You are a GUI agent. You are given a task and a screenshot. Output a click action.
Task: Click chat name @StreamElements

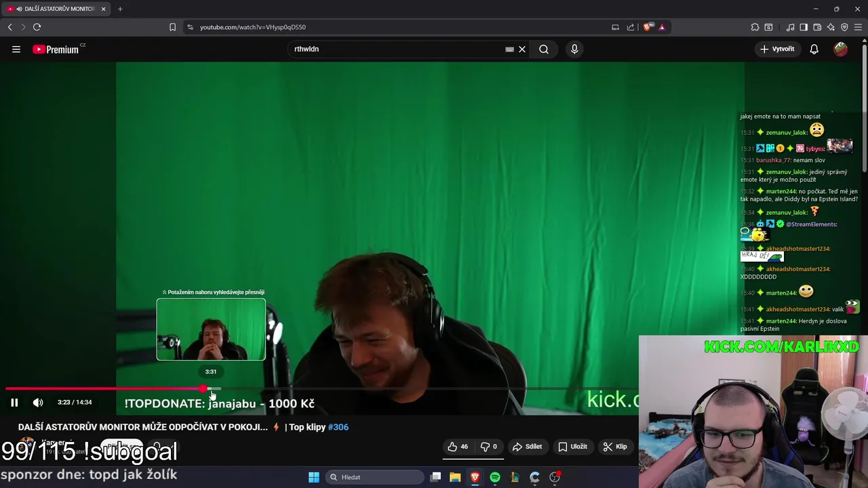(x=811, y=224)
